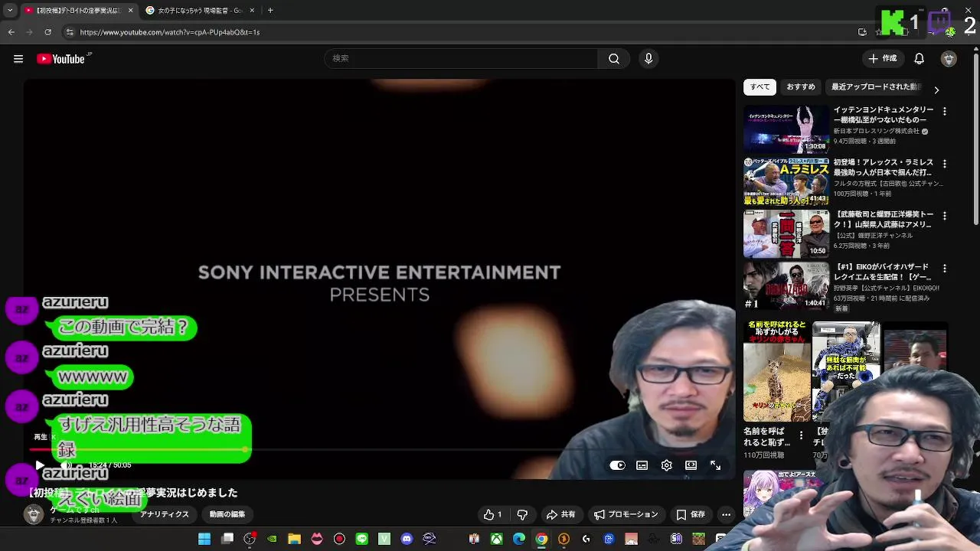Viewport: 980px width, 551px height.
Task: Open the A.ラミレス video thumbnail
Action: [x=786, y=181]
